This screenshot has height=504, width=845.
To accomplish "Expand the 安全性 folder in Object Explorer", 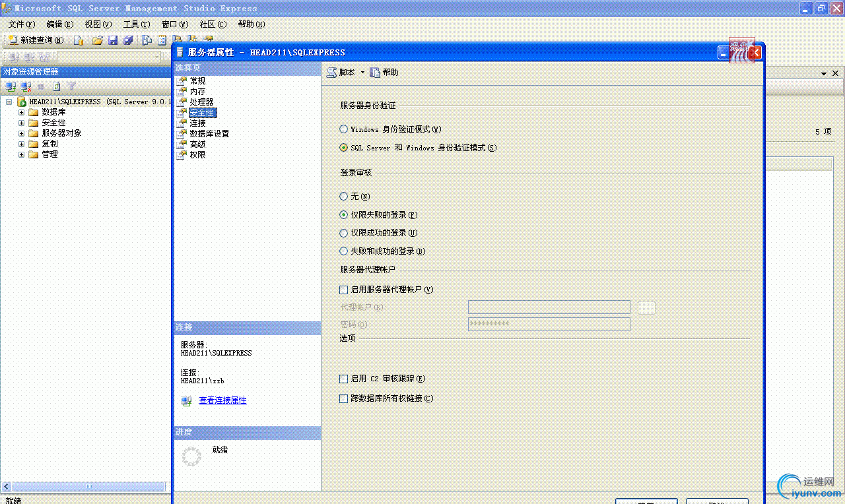I will pyautogui.click(x=21, y=123).
